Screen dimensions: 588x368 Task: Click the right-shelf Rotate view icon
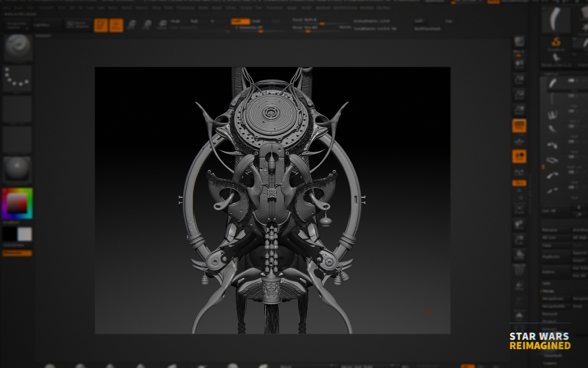coord(519,254)
